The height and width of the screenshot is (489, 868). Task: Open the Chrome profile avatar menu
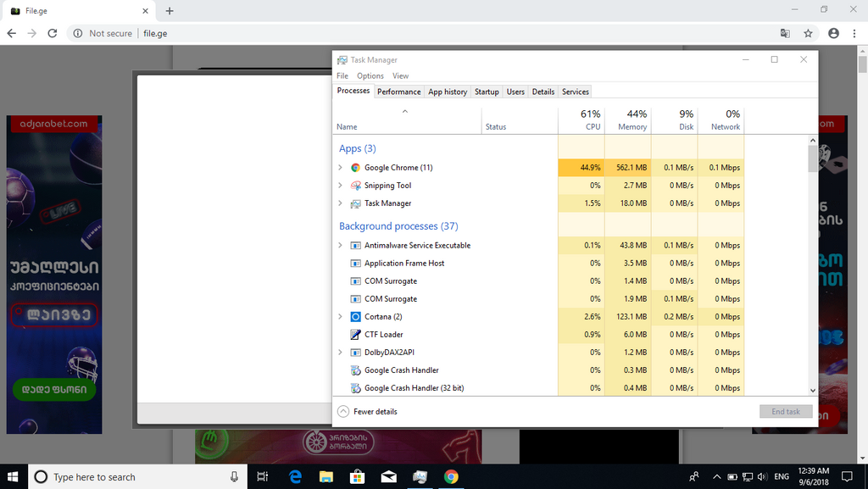[x=834, y=33]
